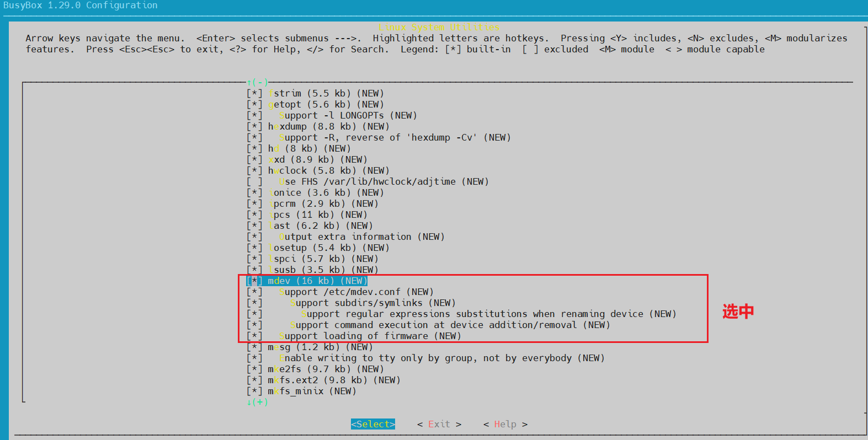
Task: Select the last (6.2 kb) entry
Action: (321, 226)
